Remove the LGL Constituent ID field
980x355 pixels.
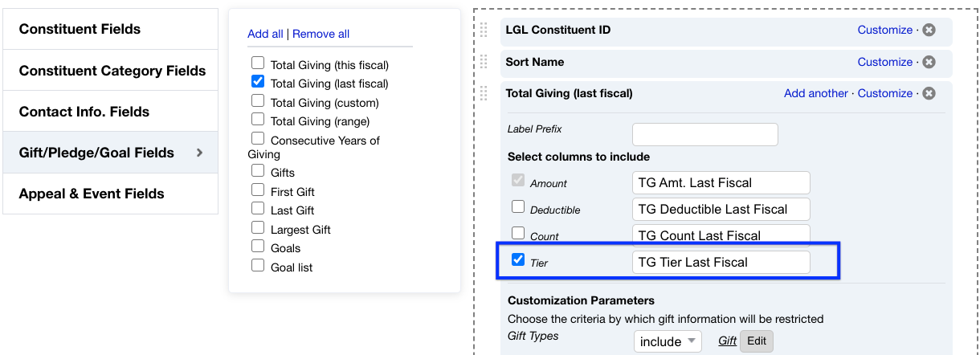coord(929,31)
